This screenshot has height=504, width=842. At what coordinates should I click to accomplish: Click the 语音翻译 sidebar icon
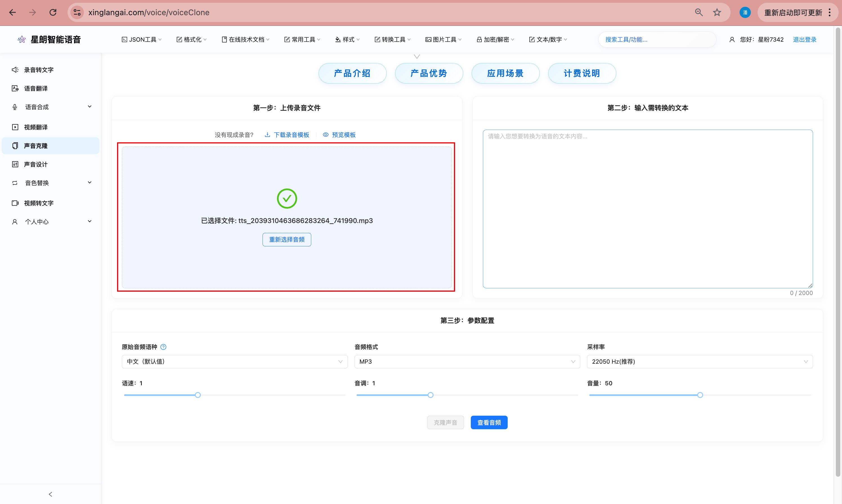(x=15, y=88)
